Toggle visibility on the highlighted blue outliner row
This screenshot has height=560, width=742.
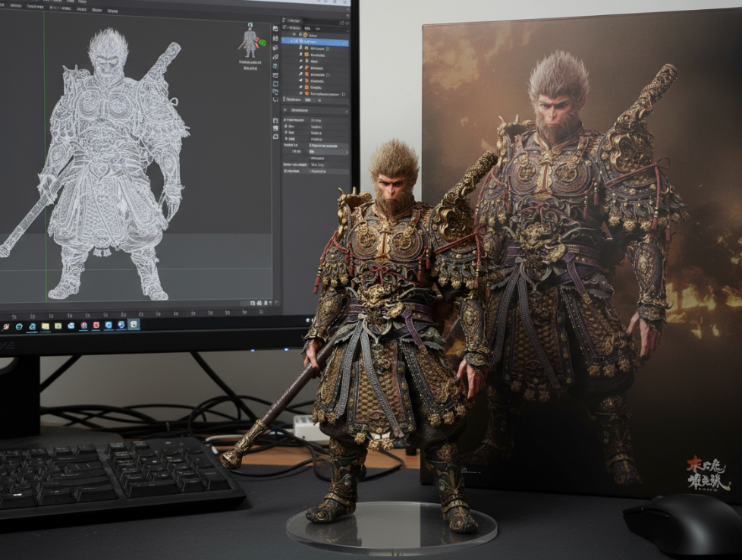(344, 42)
